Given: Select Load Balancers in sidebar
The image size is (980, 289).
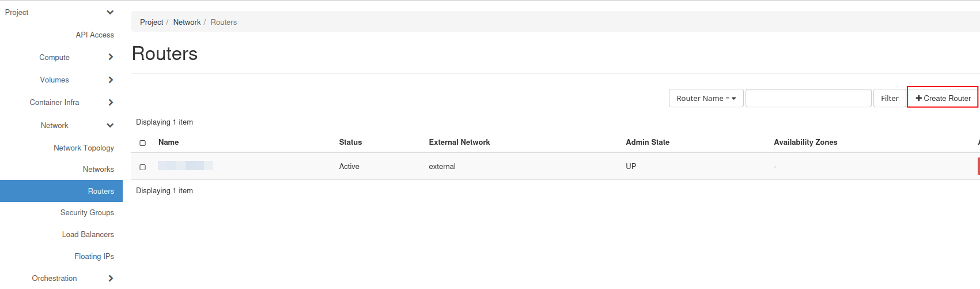Looking at the screenshot, I should [88, 234].
